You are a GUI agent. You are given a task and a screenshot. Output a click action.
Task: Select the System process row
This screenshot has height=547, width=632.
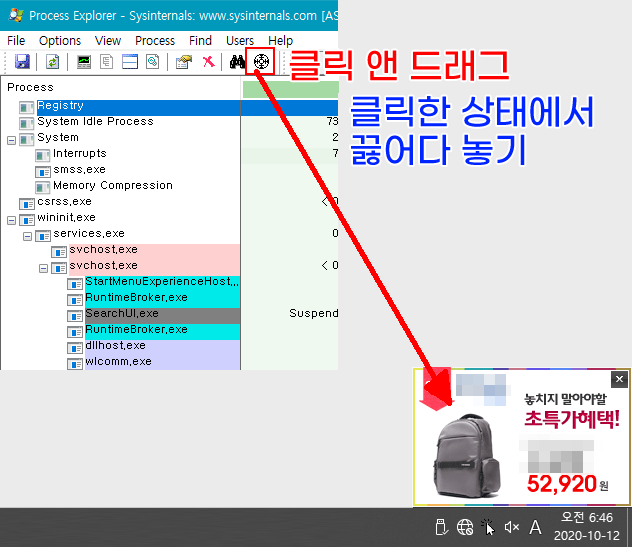tap(169, 137)
